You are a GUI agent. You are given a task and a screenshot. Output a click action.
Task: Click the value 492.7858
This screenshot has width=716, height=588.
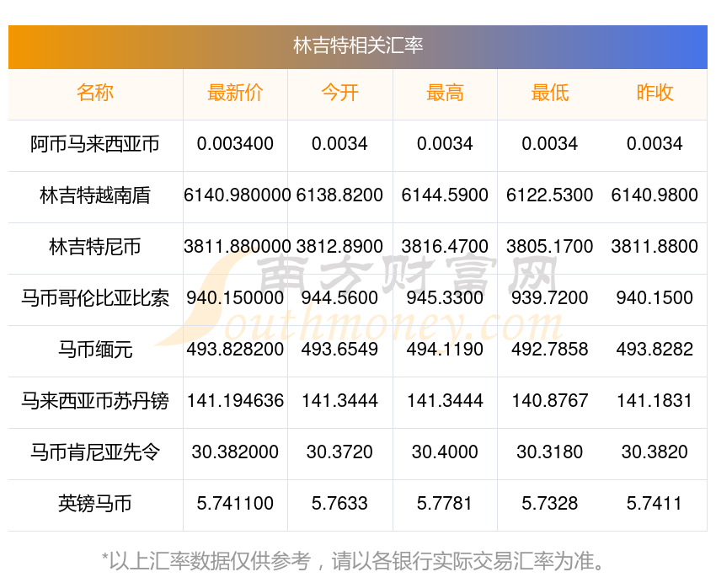550,350
